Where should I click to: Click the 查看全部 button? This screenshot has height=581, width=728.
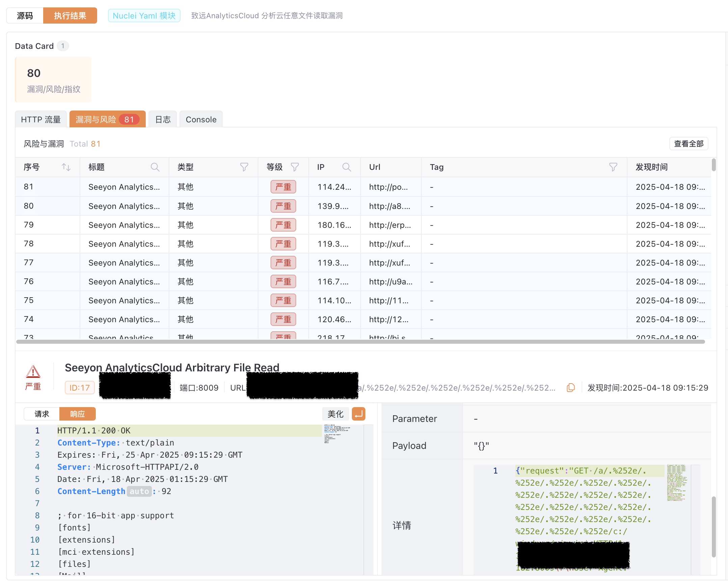(x=689, y=144)
